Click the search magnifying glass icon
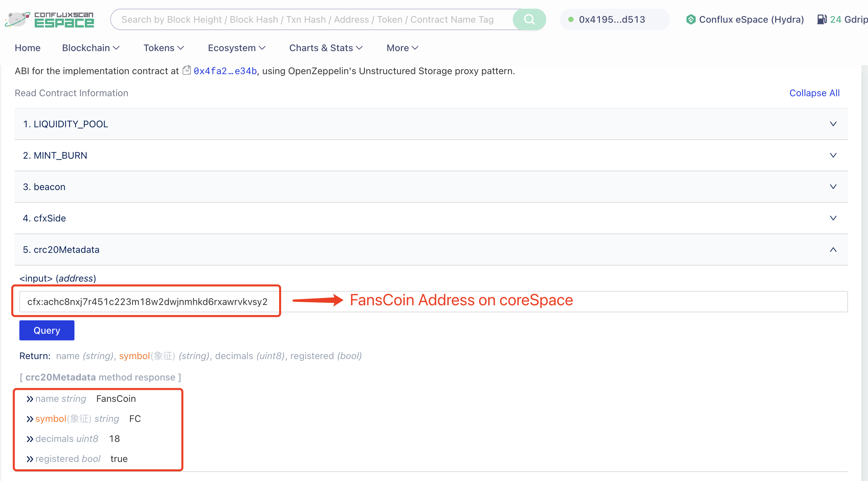Image resolution: width=868 pixels, height=481 pixels. click(x=529, y=20)
